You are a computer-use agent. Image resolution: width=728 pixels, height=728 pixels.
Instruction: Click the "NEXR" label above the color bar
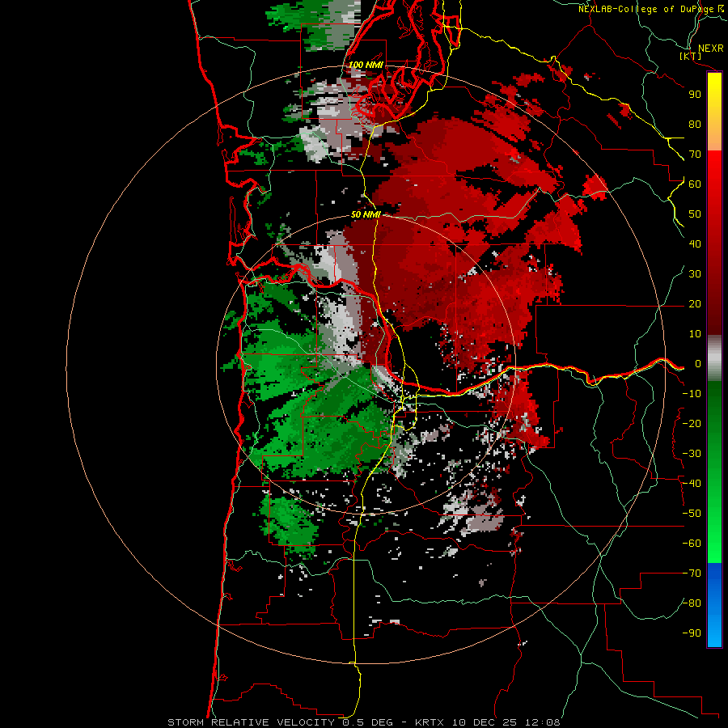pyautogui.click(x=711, y=49)
